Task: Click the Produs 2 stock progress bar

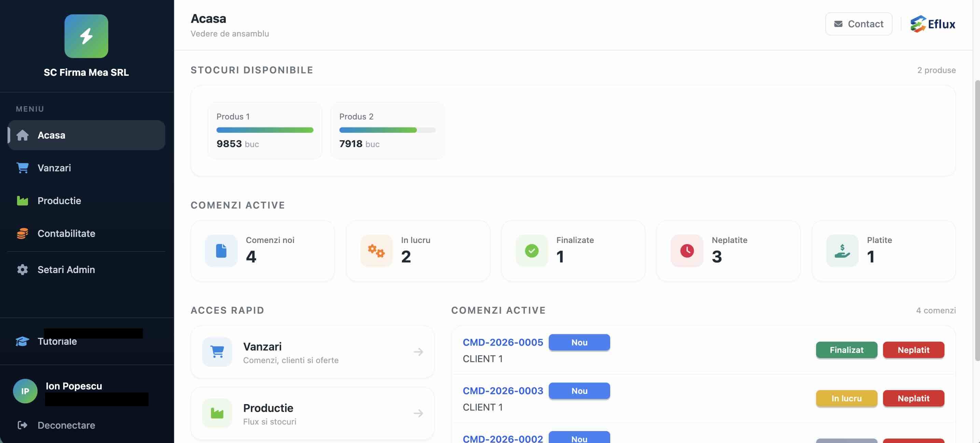Action: pos(387,130)
